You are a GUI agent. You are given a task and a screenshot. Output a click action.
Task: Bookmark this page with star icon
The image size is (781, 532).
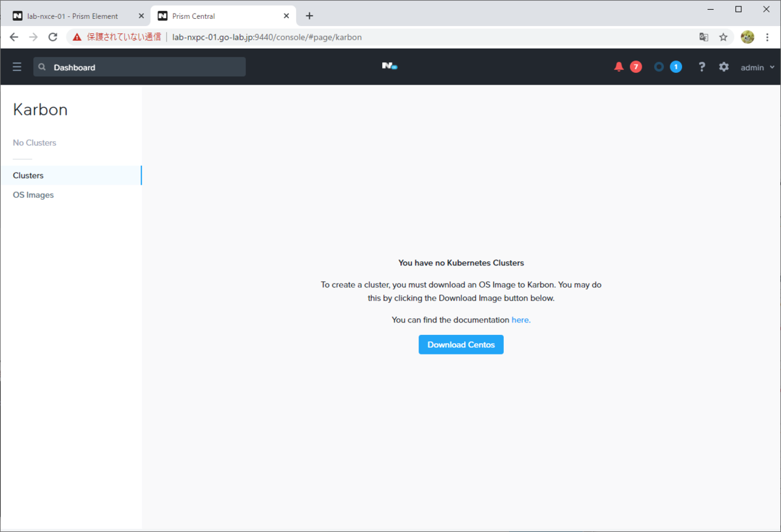pos(723,37)
